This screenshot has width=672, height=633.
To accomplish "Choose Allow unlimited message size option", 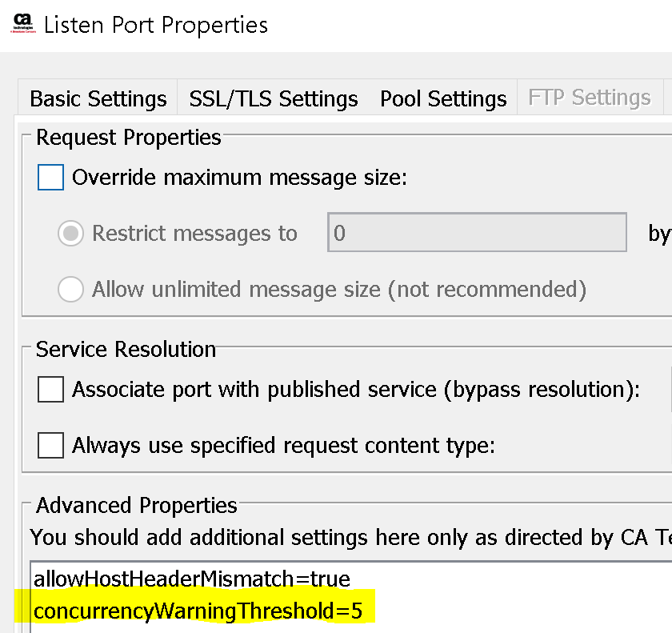I will tap(71, 289).
